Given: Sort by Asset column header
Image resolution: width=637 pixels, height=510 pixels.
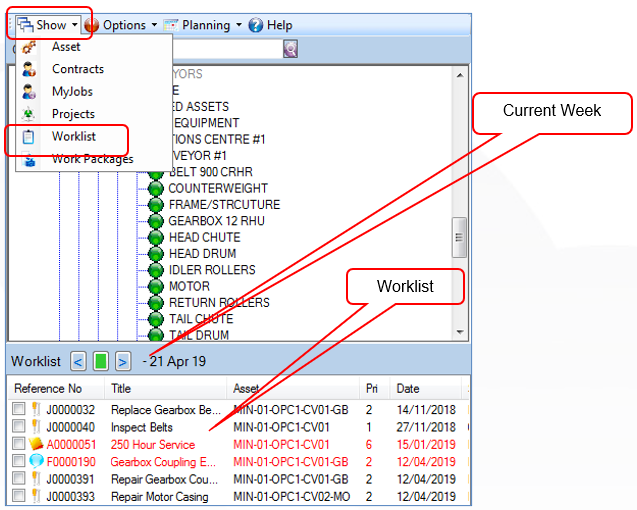Looking at the screenshot, I should pos(293,388).
